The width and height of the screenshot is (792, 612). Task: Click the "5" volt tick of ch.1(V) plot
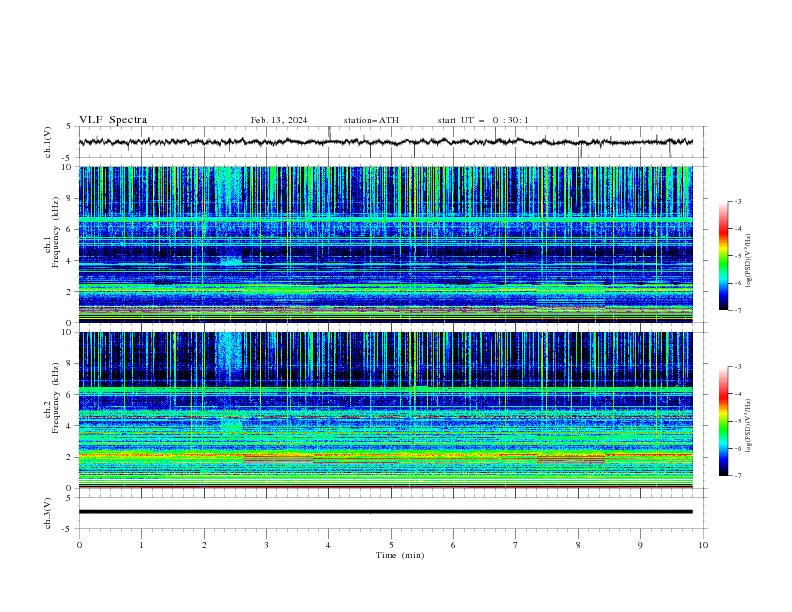[x=69, y=127]
